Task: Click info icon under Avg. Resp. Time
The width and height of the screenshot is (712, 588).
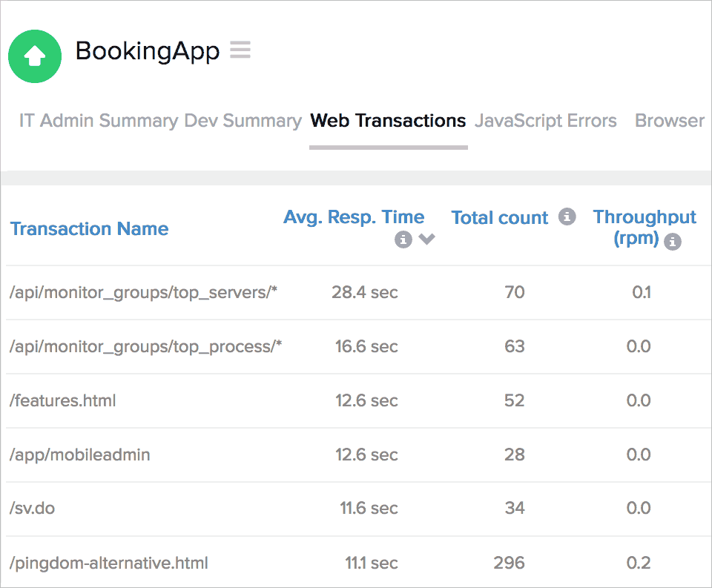Action: pos(403,240)
